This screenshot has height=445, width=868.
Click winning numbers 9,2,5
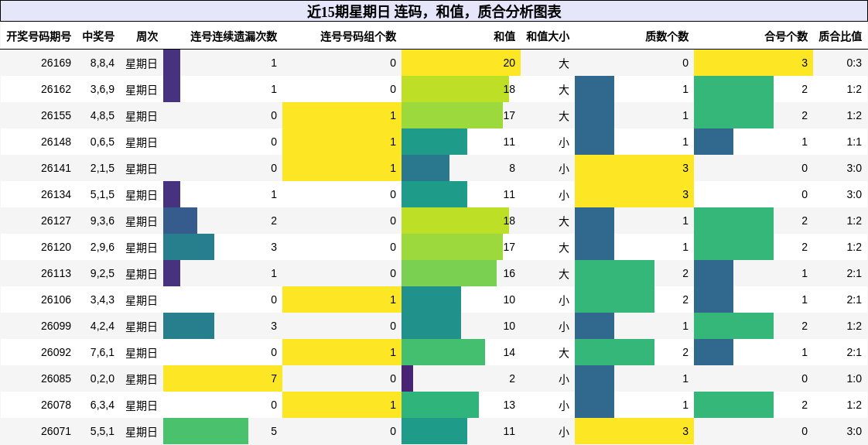(x=102, y=273)
